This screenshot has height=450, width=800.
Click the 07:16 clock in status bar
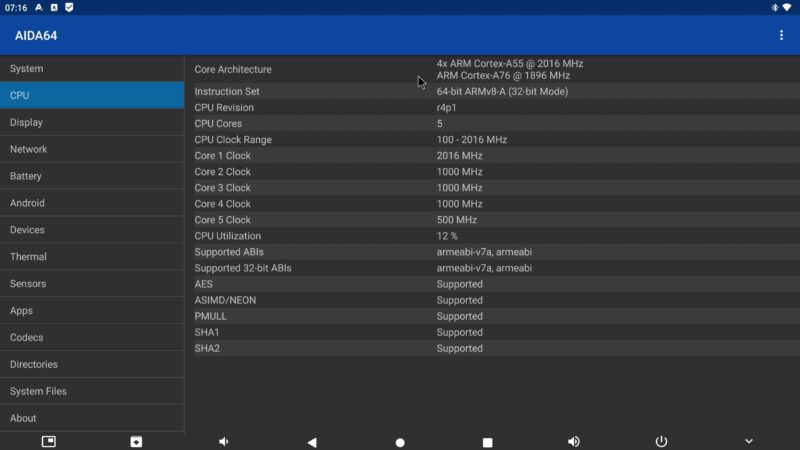(x=16, y=8)
